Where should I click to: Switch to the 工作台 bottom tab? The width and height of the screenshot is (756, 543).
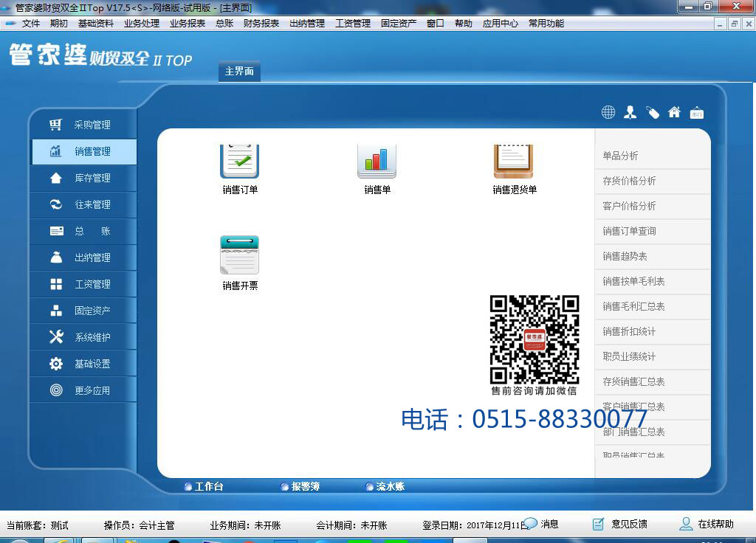click(204, 486)
